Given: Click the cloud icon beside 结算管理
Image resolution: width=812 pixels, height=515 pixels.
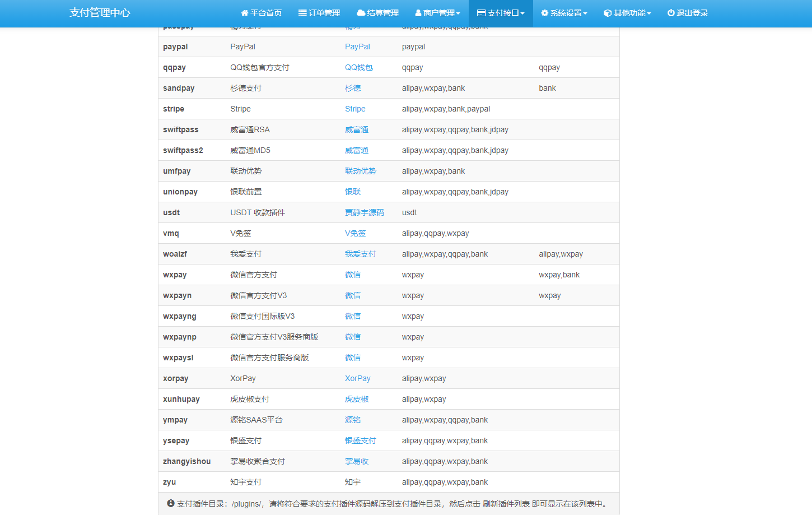Looking at the screenshot, I should (361, 13).
